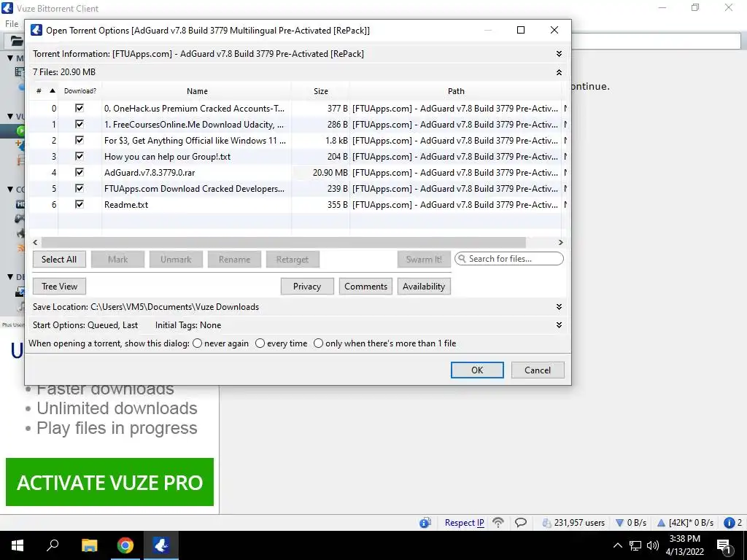Toggle download checkbox for FreeCoursesOnline.Me file
Image resolution: width=747 pixels, height=560 pixels.
click(80, 124)
